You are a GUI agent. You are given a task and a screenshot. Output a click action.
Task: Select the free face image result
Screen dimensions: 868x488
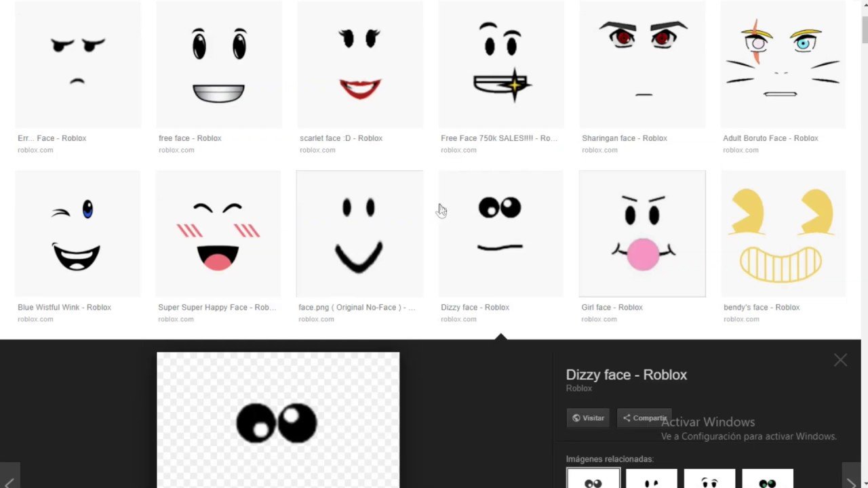tap(218, 65)
